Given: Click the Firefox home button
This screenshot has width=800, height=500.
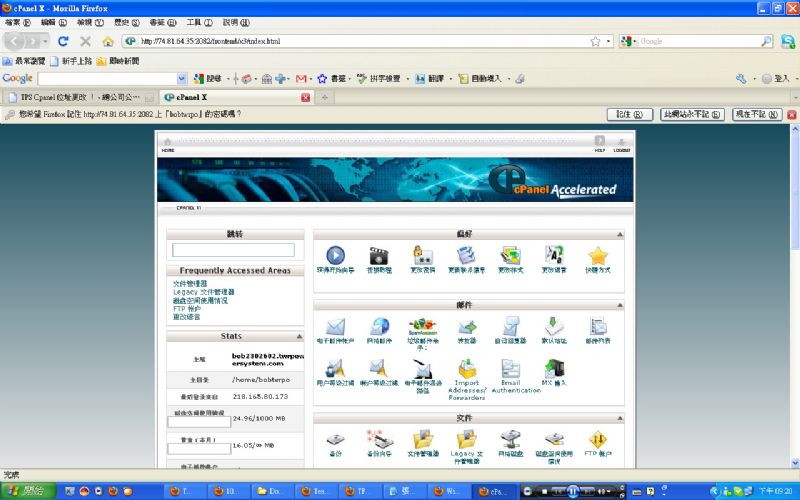Looking at the screenshot, I should click(107, 41).
